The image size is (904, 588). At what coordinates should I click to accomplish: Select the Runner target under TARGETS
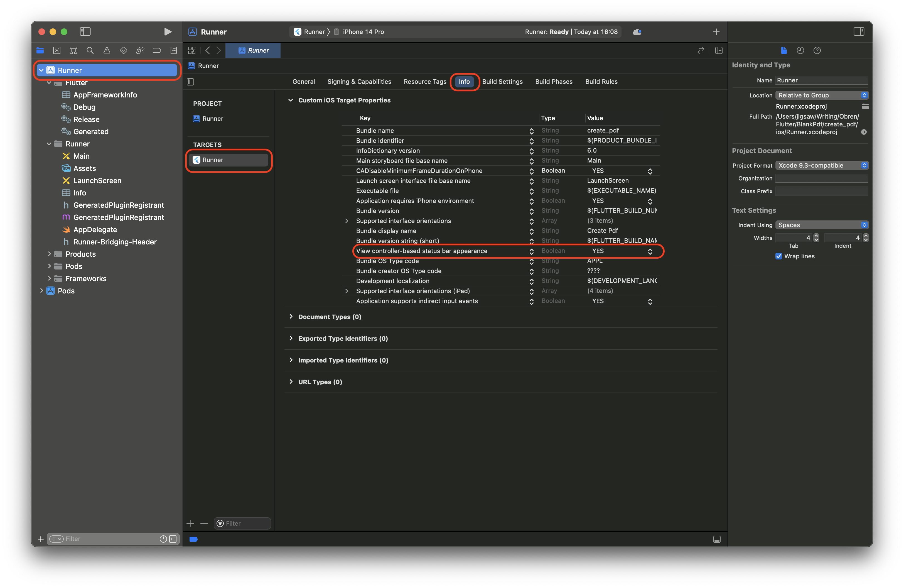tap(228, 160)
